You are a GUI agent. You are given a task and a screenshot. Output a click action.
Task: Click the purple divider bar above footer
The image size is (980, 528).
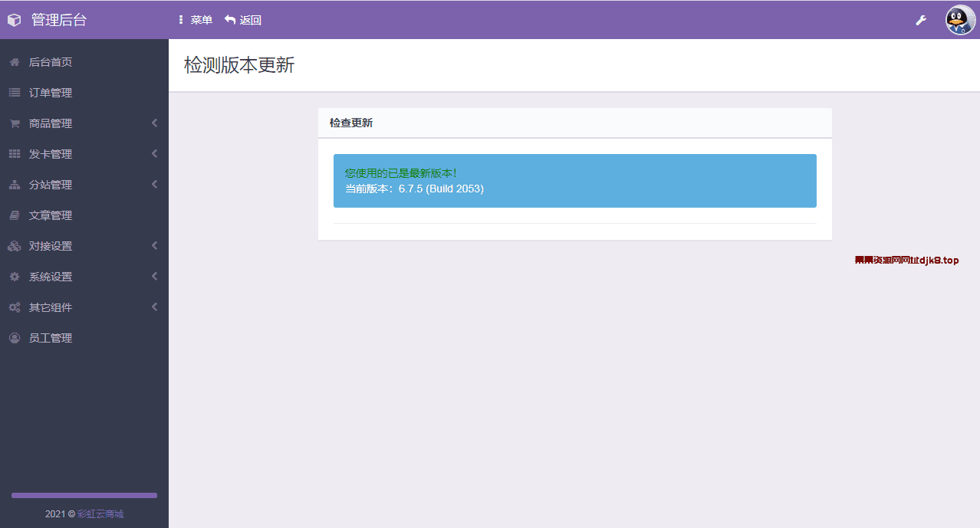83,495
